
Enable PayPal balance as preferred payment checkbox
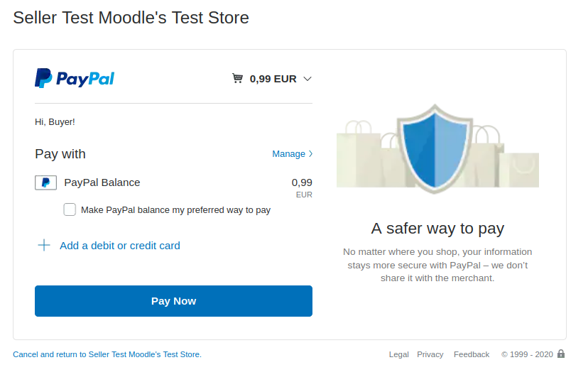(70, 209)
